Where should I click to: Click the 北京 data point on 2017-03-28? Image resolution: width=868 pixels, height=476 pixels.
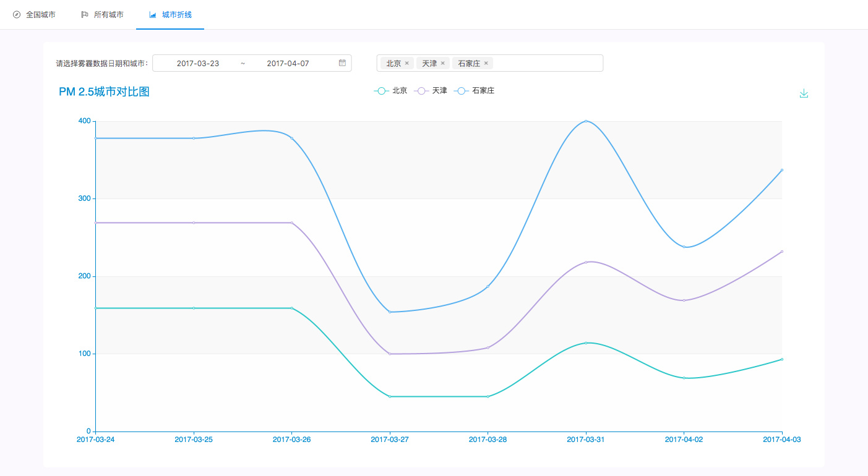488,396
